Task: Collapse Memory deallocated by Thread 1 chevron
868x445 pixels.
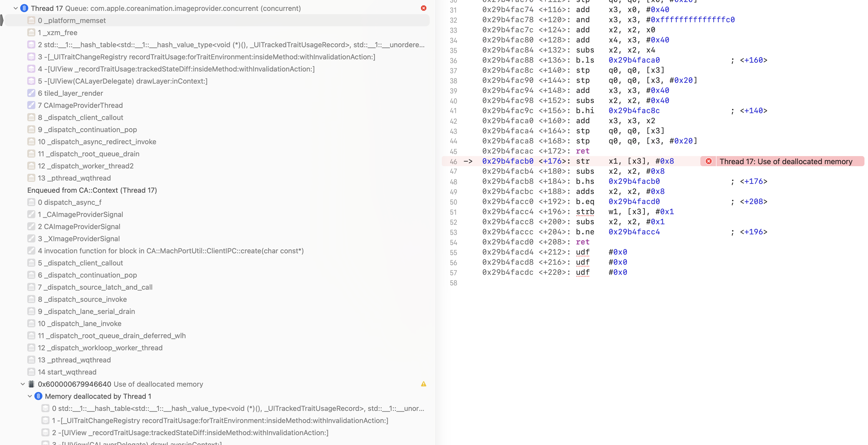Action: click(x=30, y=396)
